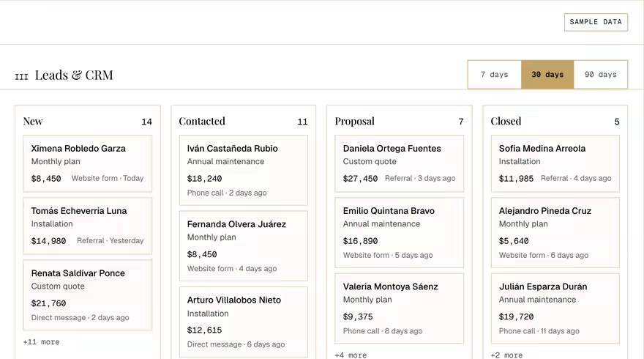Click 'Website form · Today' text
This screenshot has width=644, height=359.
pyautogui.click(x=108, y=179)
